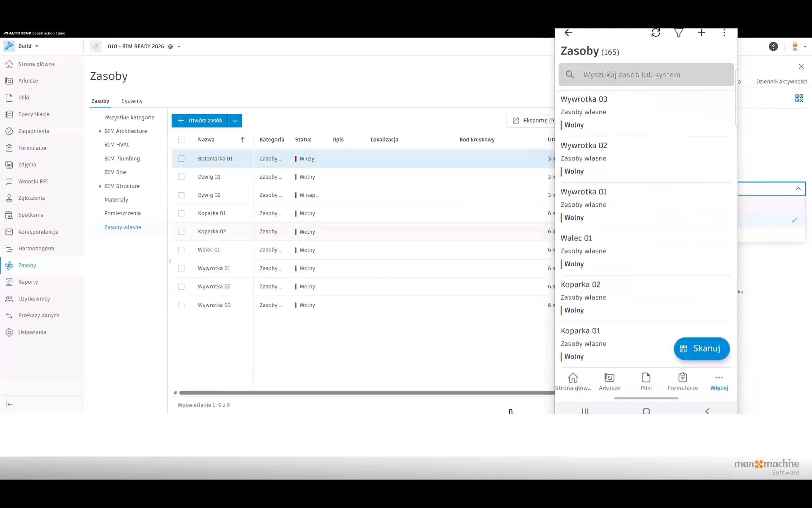Open the Dziennik aktywności tab
The height and width of the screenshot is (508, 812).
coord(782,81)
